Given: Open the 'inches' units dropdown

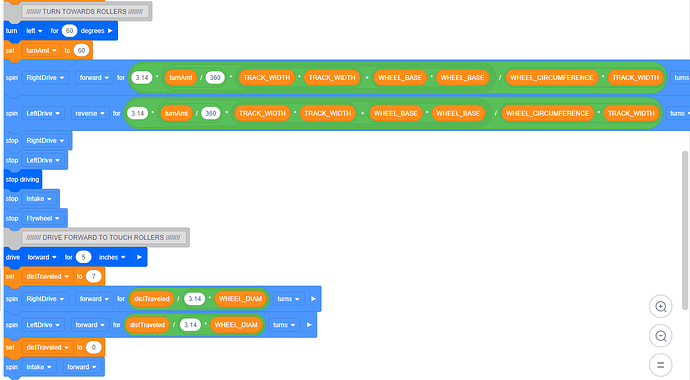Looking at the screenshot, I should point(112,257).
